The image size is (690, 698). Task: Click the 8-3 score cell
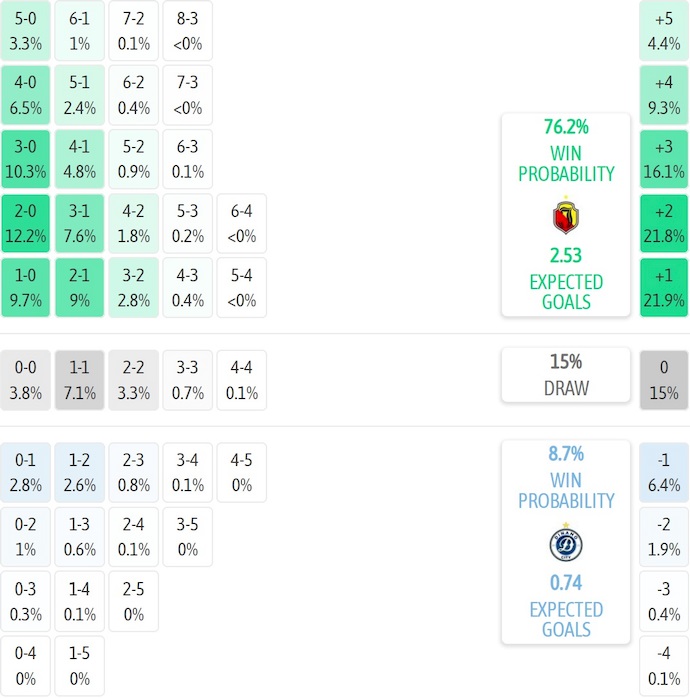[x=188, y=31]
